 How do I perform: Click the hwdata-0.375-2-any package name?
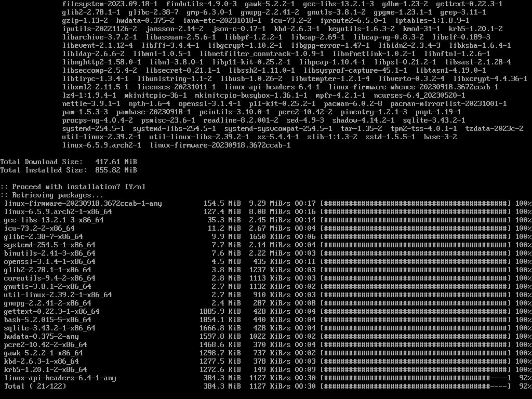(41, 336)
